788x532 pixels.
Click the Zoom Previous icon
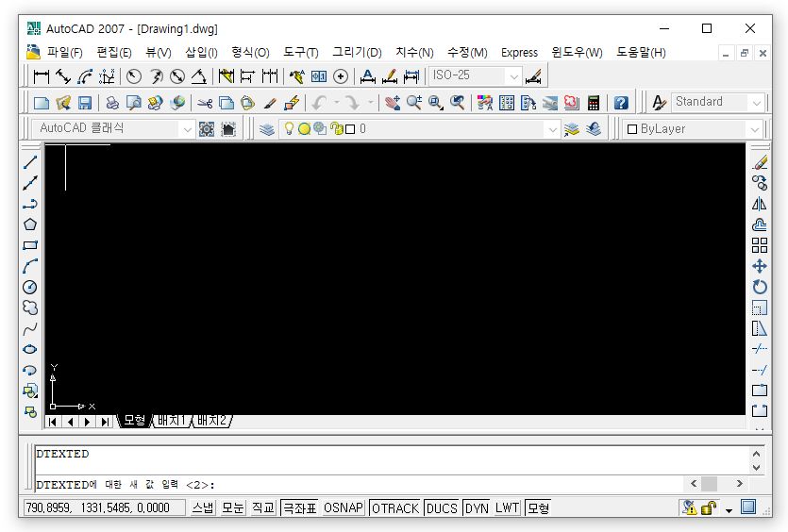coord(458,103)
